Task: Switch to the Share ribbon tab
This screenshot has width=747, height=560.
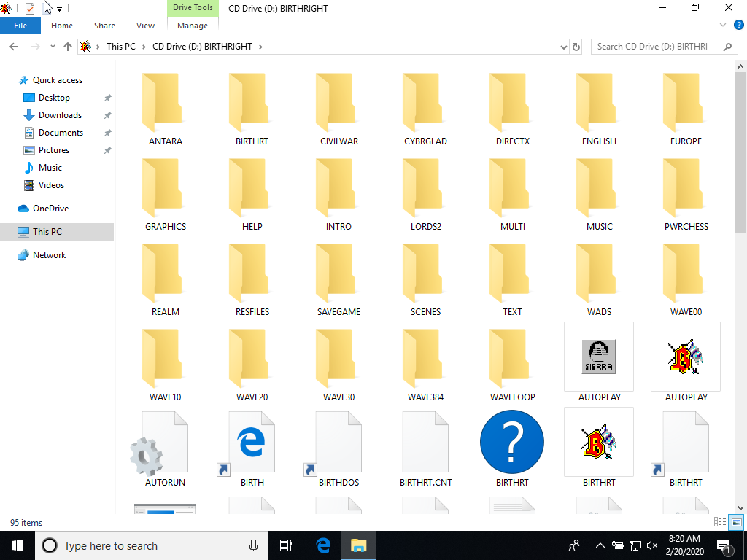Action: pyautogui.click(x=104, y=26)
